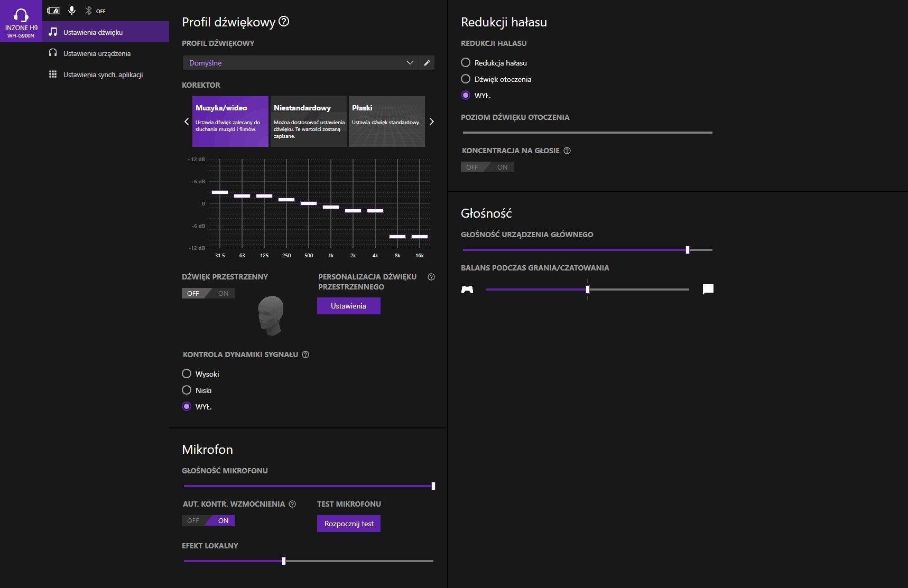Click the game controller icon on balance slider
Viewport: 908px width, 588px height.
[467, 290]
